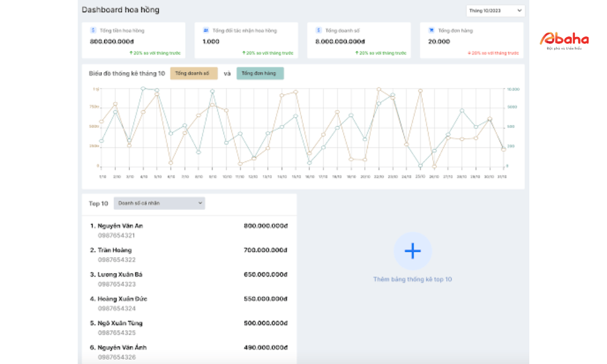Select Trần Hoàng in the top list
The height and width of the screenshot is (364, 607).
[x=114, y=250]
